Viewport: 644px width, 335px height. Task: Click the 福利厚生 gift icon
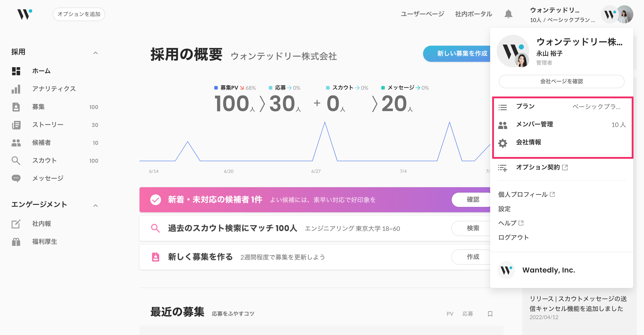point(16,242)
